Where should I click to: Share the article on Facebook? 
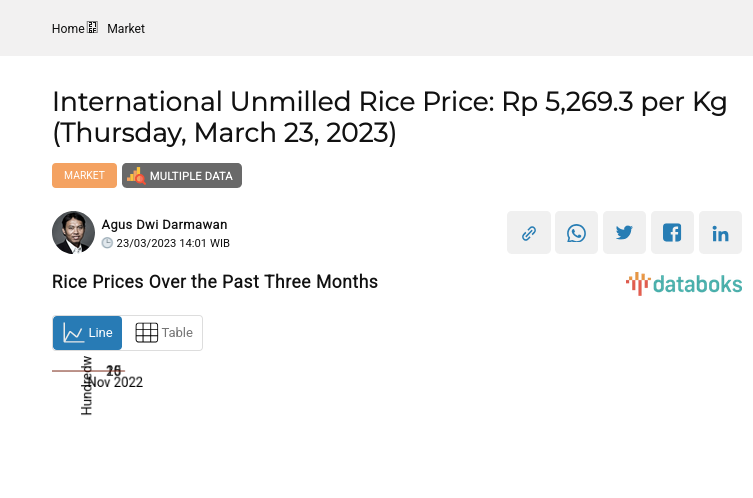click(x=673, y=233)
